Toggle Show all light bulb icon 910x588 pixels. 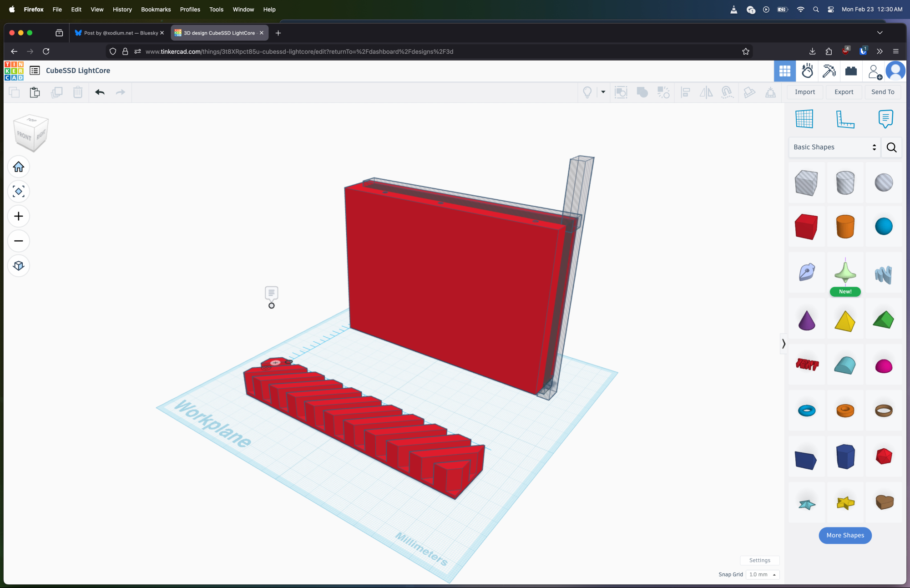point(587,92)
